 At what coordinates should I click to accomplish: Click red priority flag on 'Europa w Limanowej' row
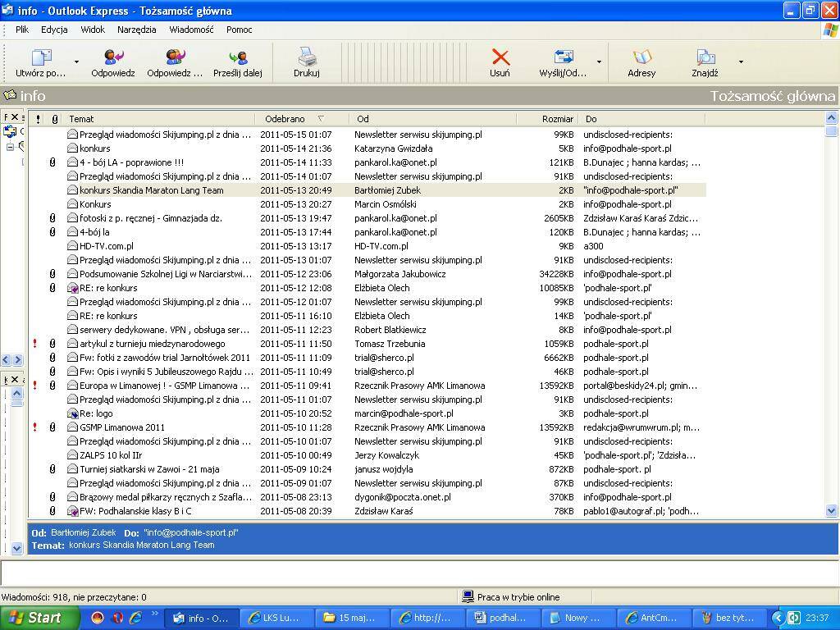pos(35,386)
